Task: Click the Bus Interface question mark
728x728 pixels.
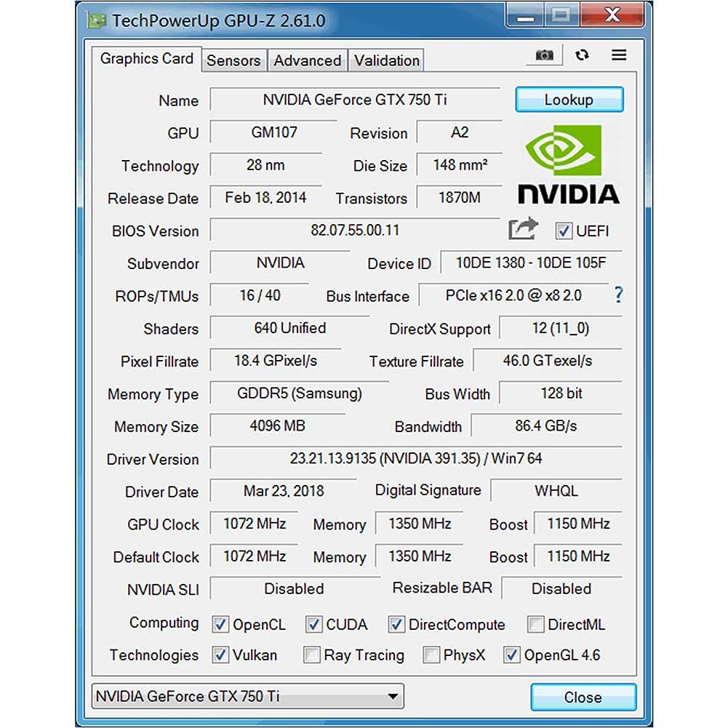Action: tap(618, 295)
